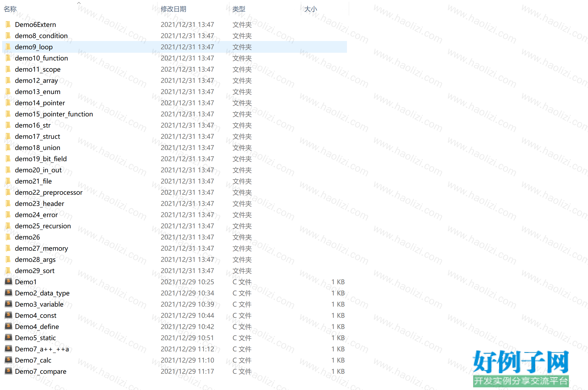Select the demo27_memory folder name
This screenshot has height=390, width=588.
42,248
